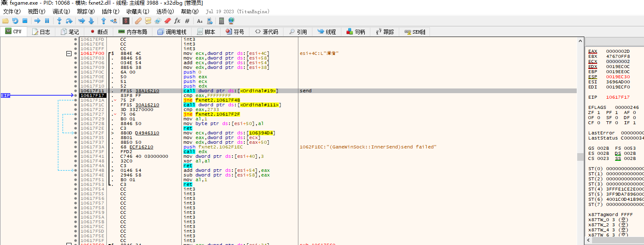Click the run to user code icon

(114, 20)
